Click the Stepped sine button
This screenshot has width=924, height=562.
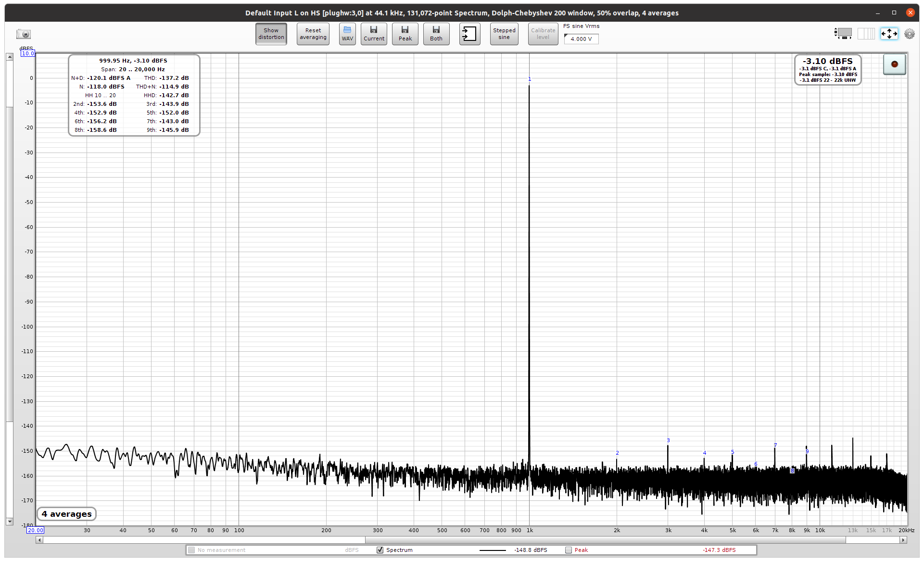(504, 34)
